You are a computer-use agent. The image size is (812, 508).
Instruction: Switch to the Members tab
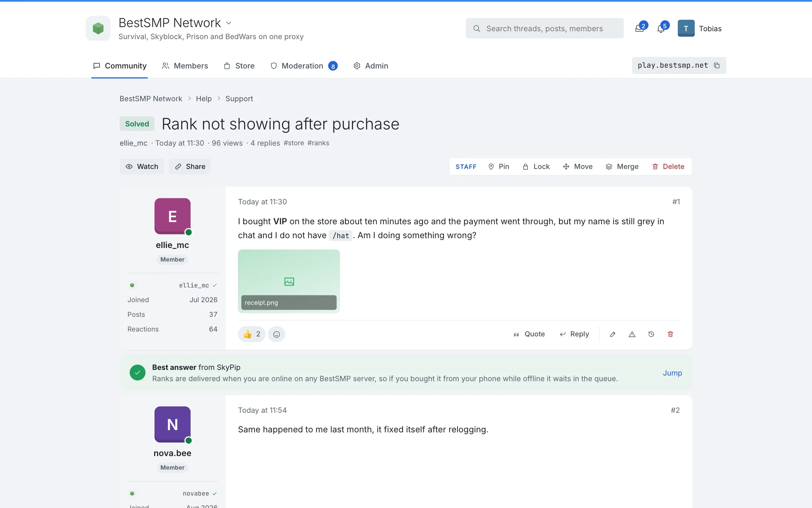pyautogui.click(x=185, y=66)
